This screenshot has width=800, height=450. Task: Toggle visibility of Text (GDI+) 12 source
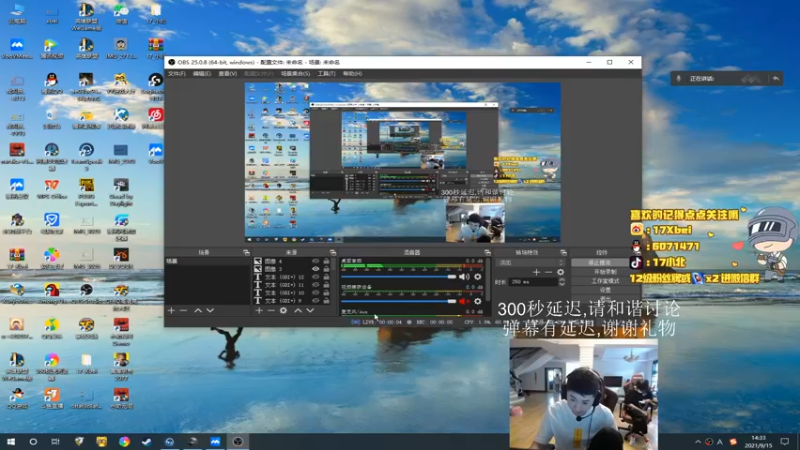315,277
